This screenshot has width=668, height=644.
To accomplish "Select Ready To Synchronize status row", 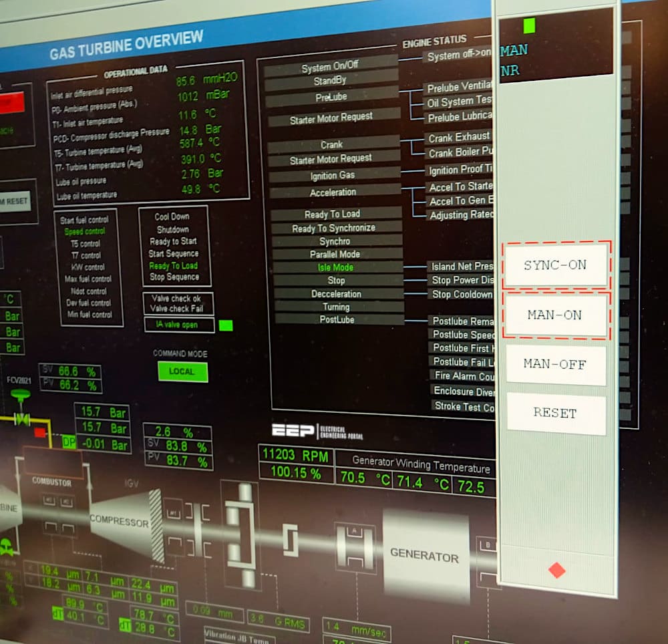I will point(333,228).
